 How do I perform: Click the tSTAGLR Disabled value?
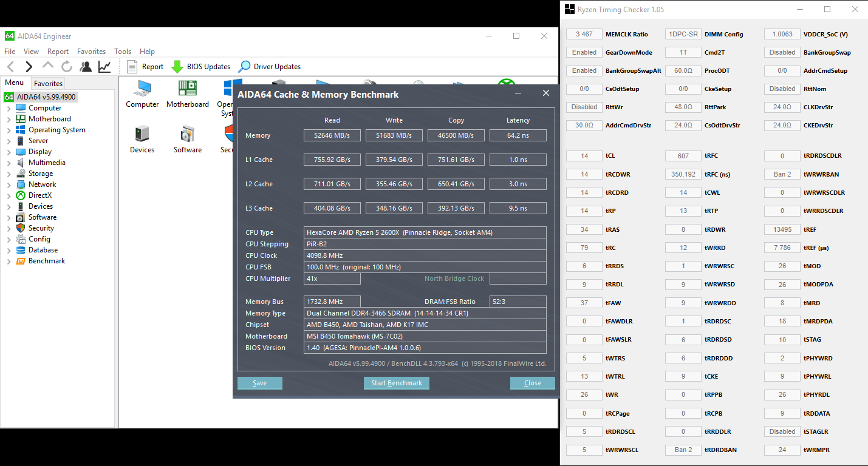click(782, 431)
